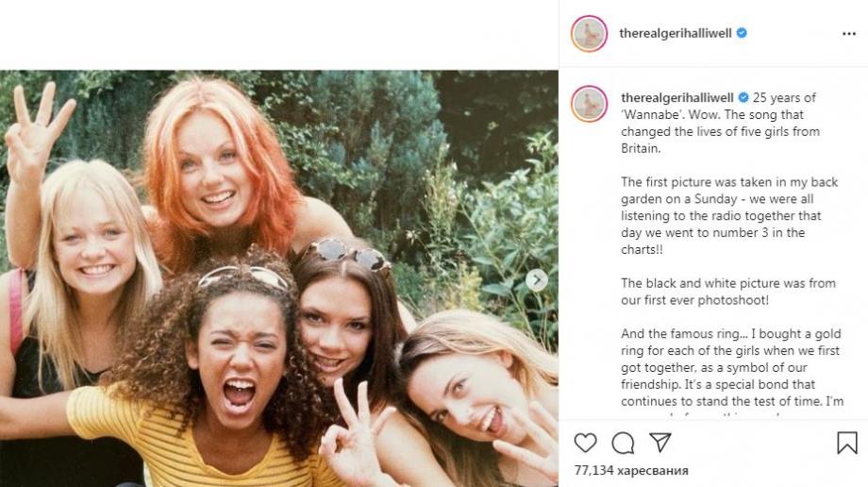Image resolution: width=868 pixels, height=487 pixels.
Task: Share the post with the paper plane icon
Action: (x=660, y=443)
